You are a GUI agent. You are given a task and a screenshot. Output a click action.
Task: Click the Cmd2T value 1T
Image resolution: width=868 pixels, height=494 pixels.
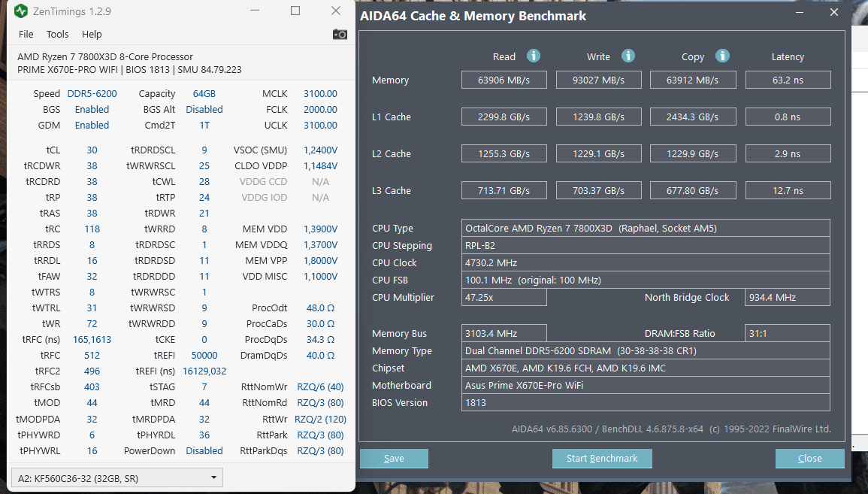(x=204, y=125)
